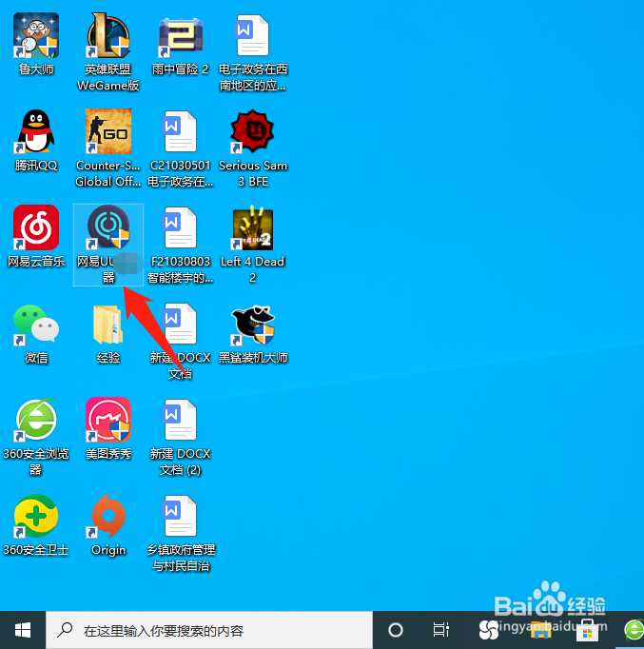Select 黑鲨装机大师 shark icon

(253, 324)
